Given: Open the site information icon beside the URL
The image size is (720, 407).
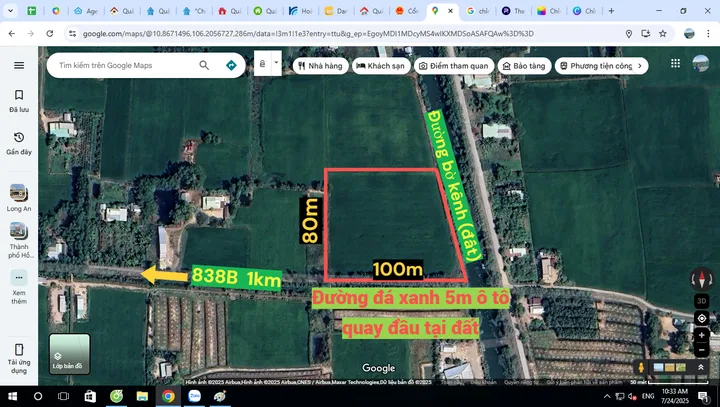Looking at the screenshot, I should [72, 34].
